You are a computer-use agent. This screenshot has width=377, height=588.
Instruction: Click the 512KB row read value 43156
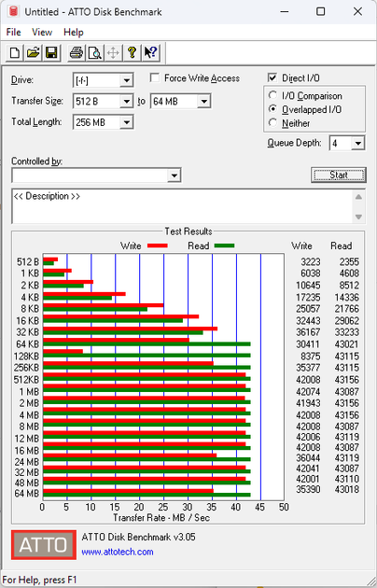click(347, 380)
